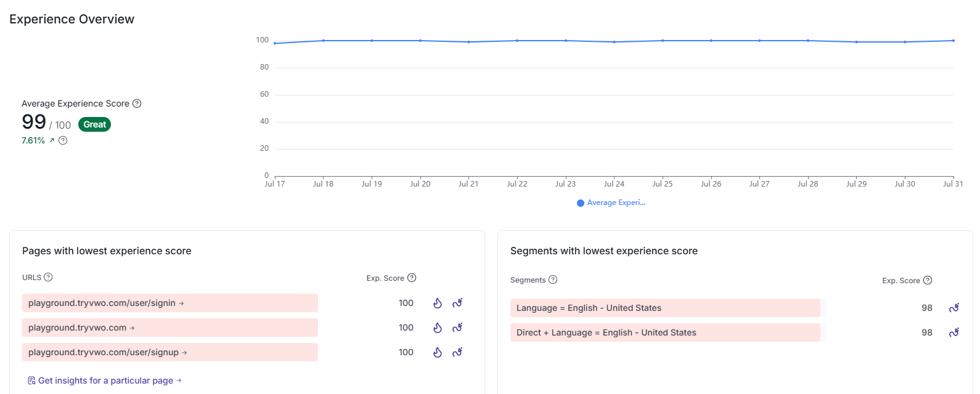Click squiggle icon for Direct + Language segment
This screenshot has height=394, width=980.
pyautogui.click(x=954, y=332)
